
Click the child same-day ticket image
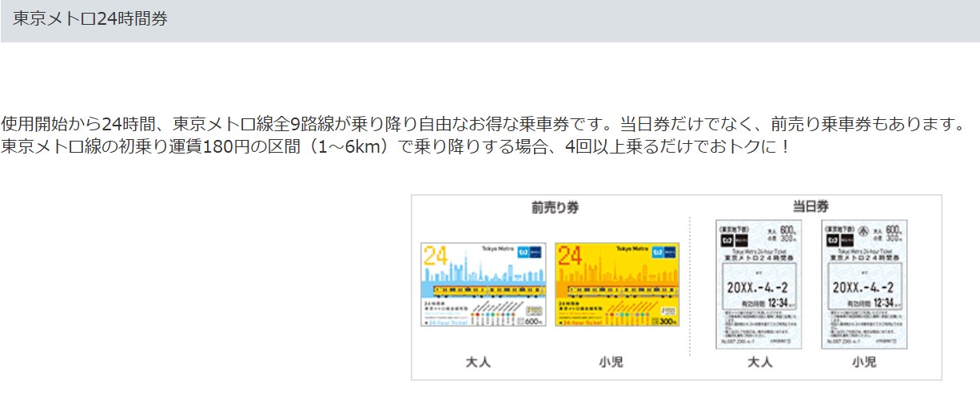(x=864, y=284)
